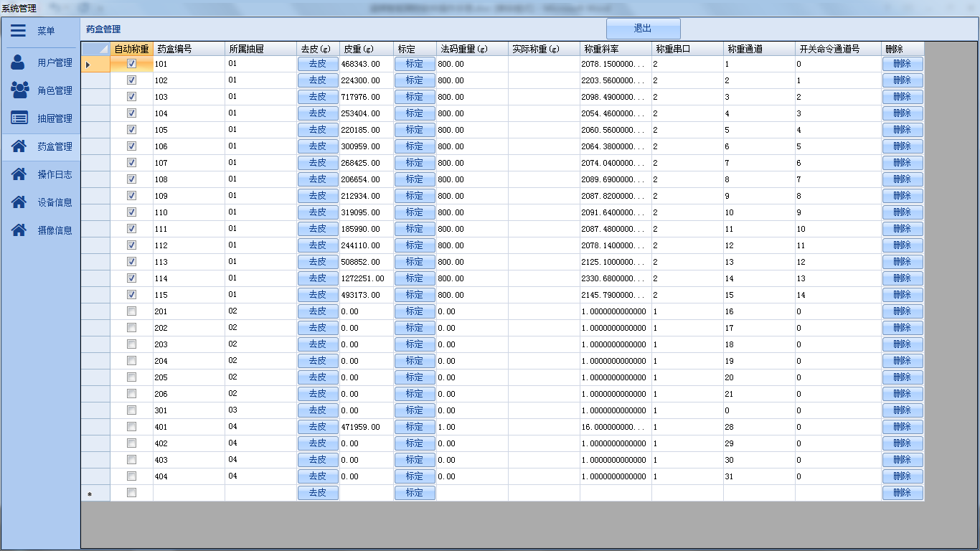
Task: Uncheck 自动称重 for medicine box 103
Action: coord(131,97)
